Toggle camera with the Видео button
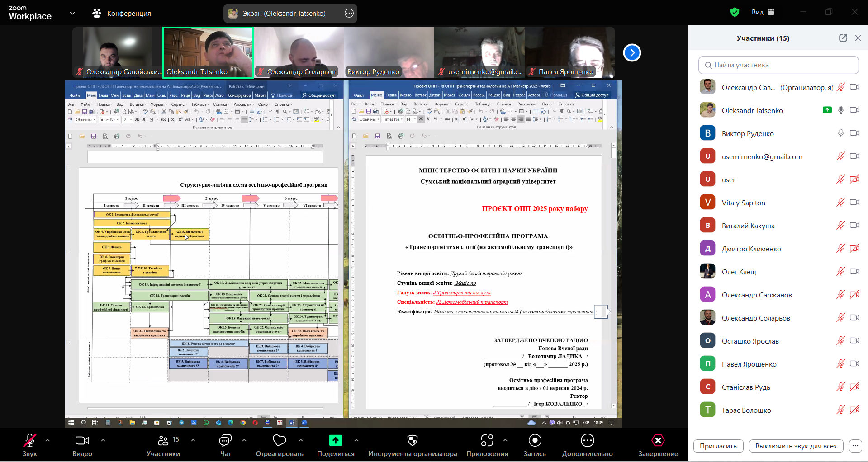This screenshot has height=462, width=868. 82,440
